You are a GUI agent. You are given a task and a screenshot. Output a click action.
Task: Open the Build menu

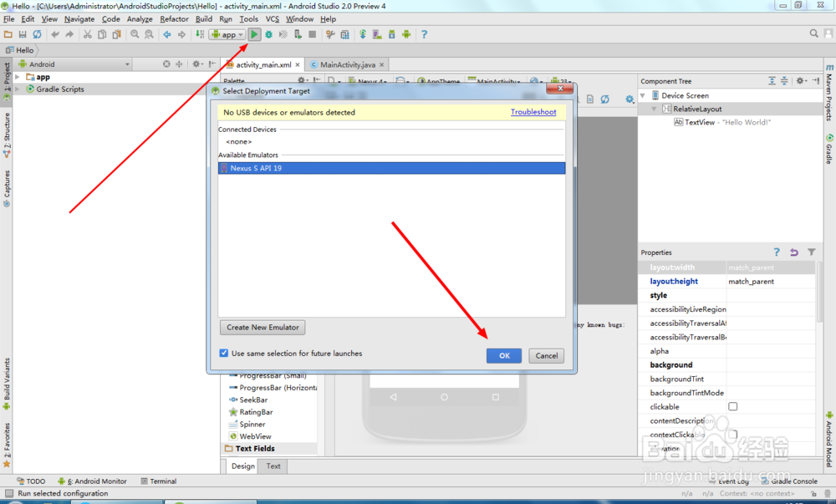(204, 18)
